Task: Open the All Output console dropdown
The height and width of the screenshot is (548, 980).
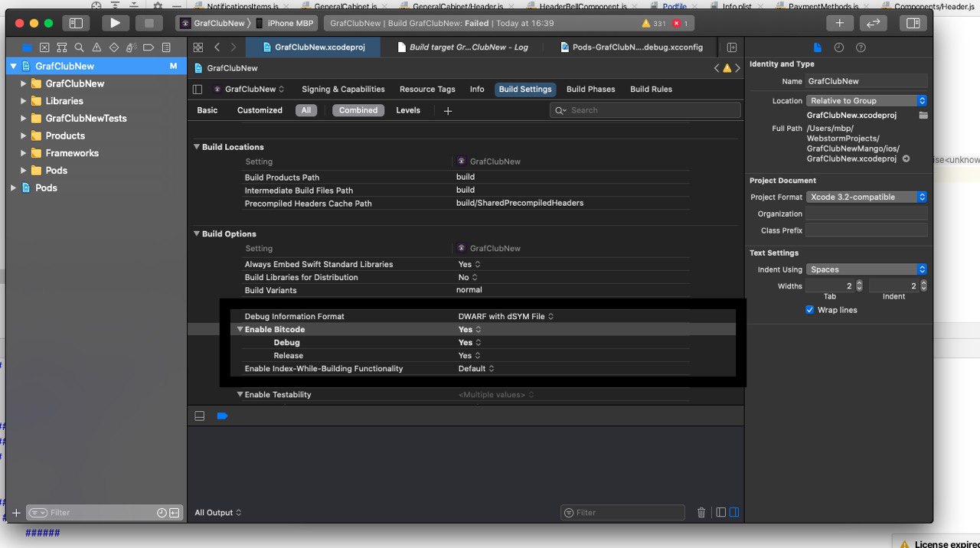Action: pos(217,513)
